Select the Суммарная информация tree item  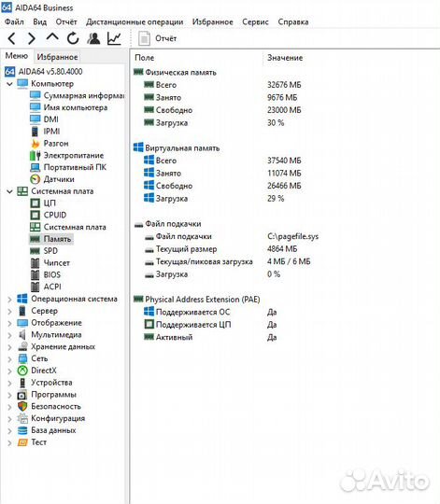tap(78, 95)
